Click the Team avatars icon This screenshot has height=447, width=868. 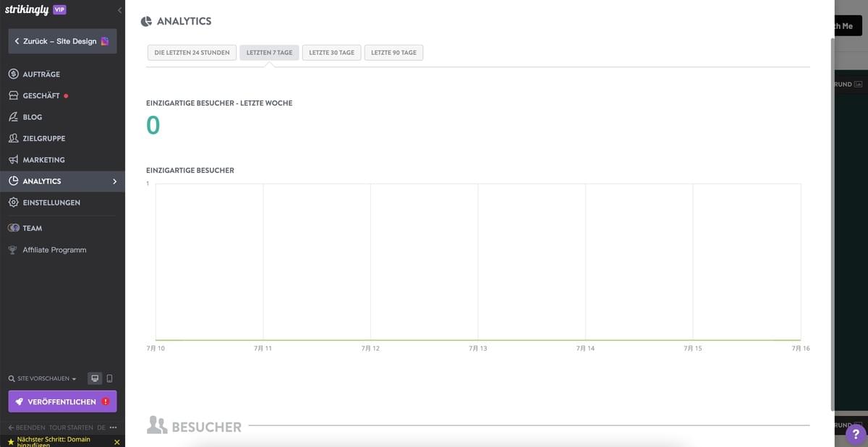click(13, 228)
